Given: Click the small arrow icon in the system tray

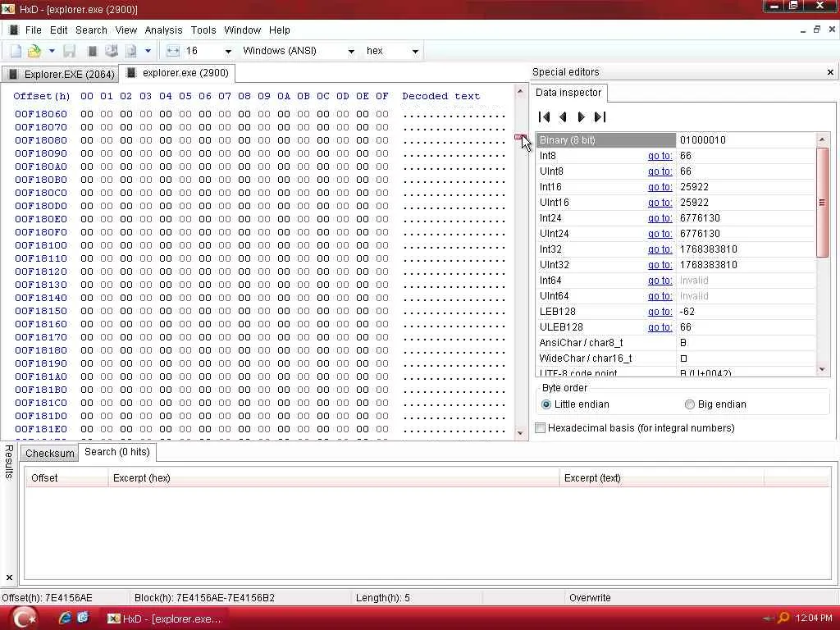Looking at the screenshot, I should point(769,619).
